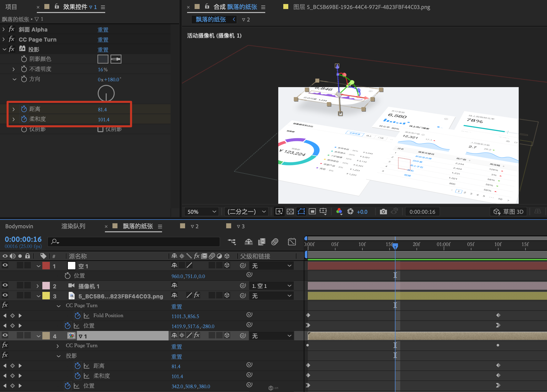The image size is (547, 392).
Task: Hide the 摄像机 1 layer with its eye icon
Action: 5,285
